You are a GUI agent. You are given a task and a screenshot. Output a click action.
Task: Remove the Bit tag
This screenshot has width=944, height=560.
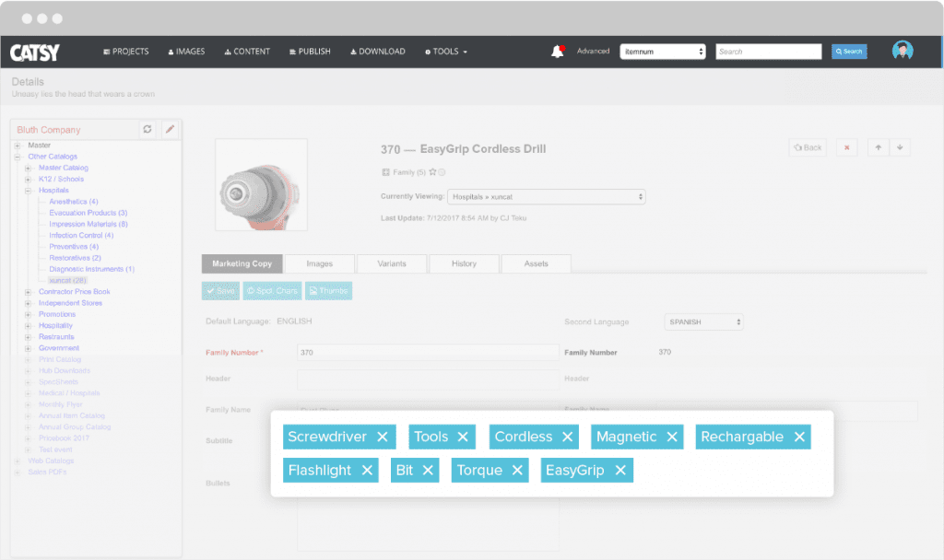[428, 471]
